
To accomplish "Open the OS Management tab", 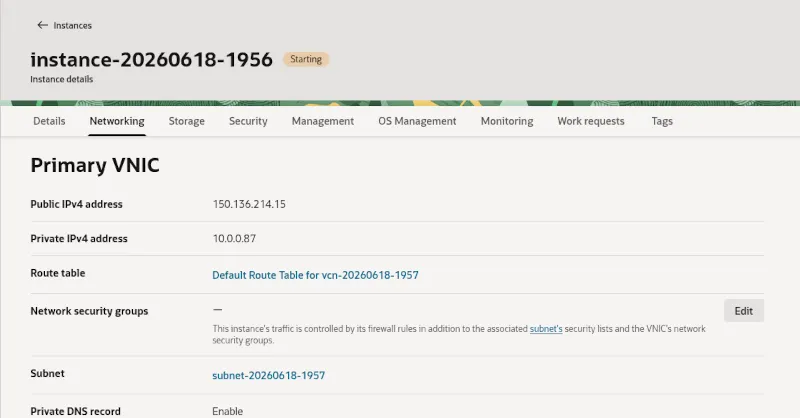I will pos(417,121).
